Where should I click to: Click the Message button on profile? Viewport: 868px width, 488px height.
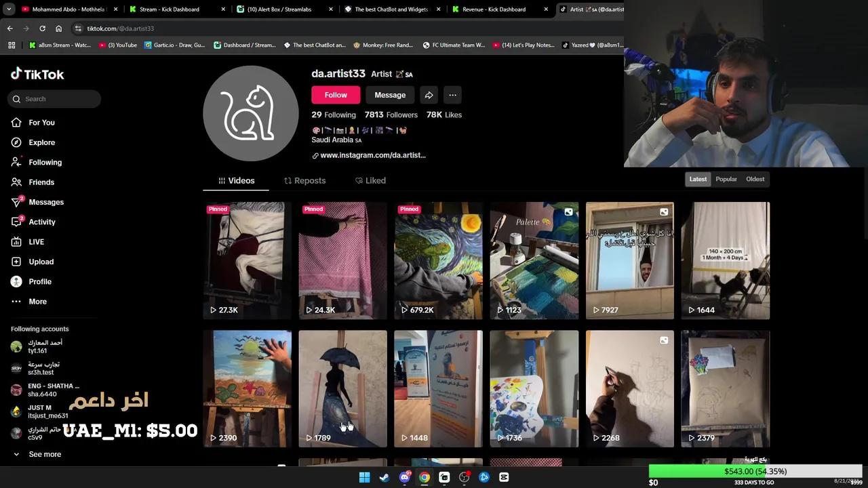coord(390,95)
